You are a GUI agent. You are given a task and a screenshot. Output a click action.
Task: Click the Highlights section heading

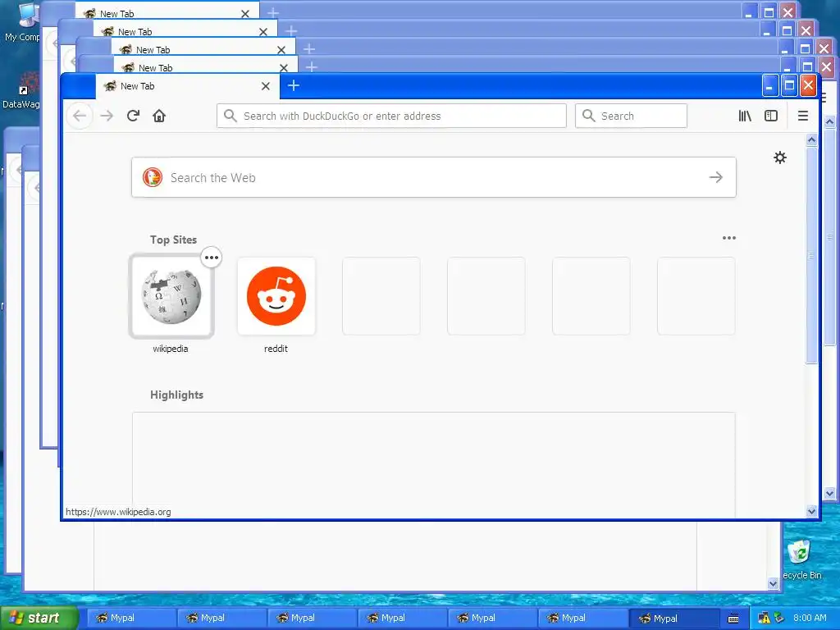177,395
